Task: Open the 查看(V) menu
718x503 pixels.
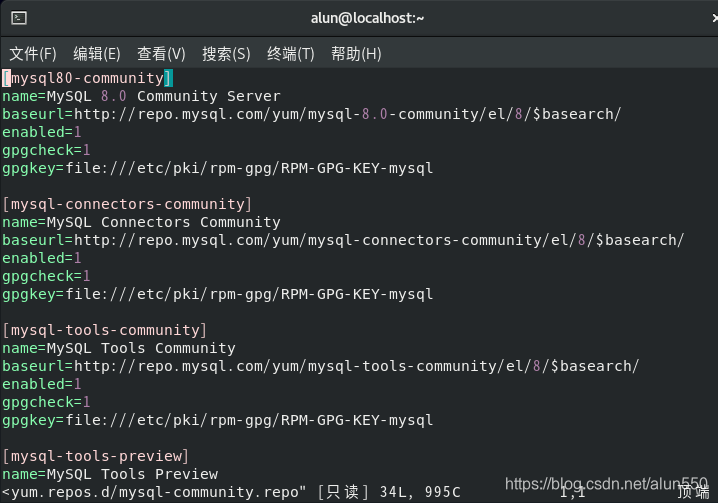Action: pos(161,54)
